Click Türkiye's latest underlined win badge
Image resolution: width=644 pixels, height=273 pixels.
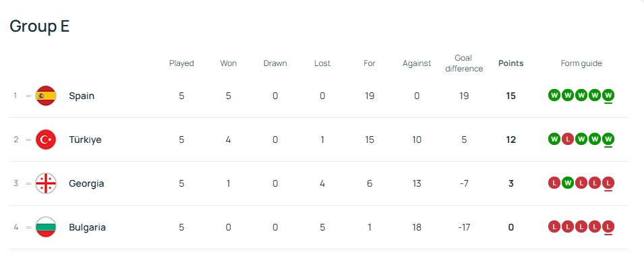click(x=608, y=139)
